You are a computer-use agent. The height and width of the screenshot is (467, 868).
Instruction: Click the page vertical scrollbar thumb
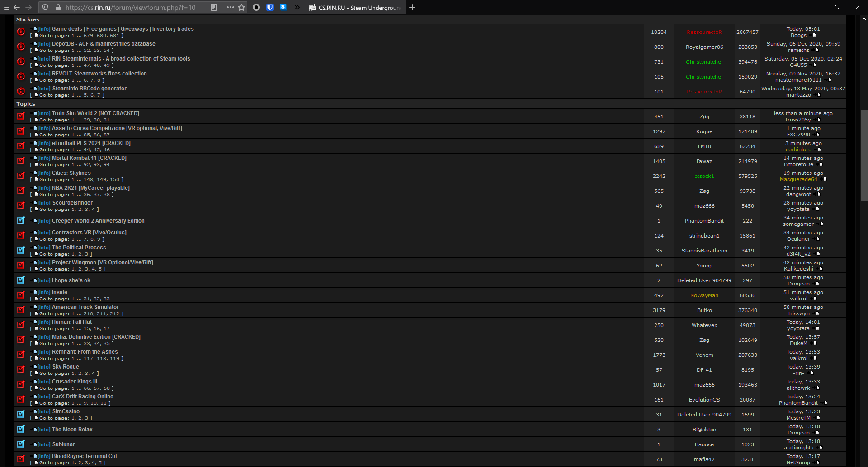pos(864,156)
